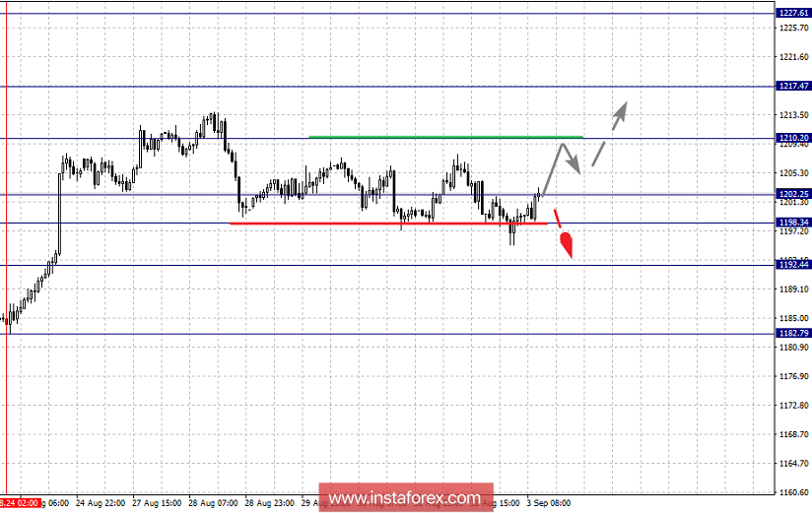Click the 1225.70 price axis value
Screen dimensions: 812x513
tap(794, 28)
